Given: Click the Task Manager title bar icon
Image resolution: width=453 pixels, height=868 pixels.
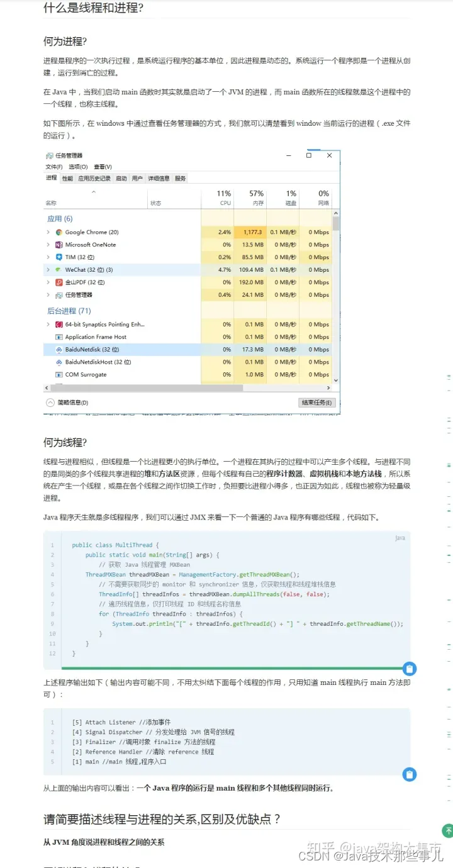Looking at the screenshot, I should point(49,155).
